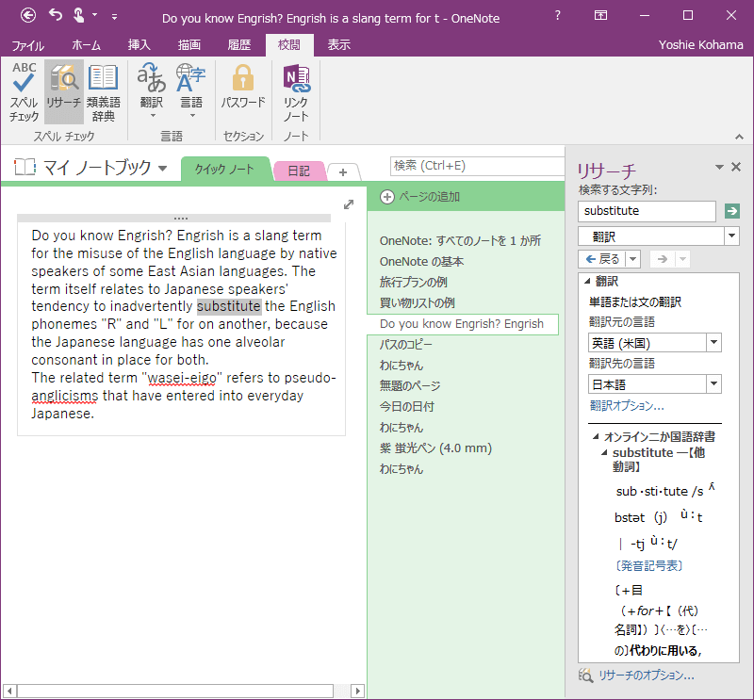Undo the last action
754x700 pixels.
56,15
